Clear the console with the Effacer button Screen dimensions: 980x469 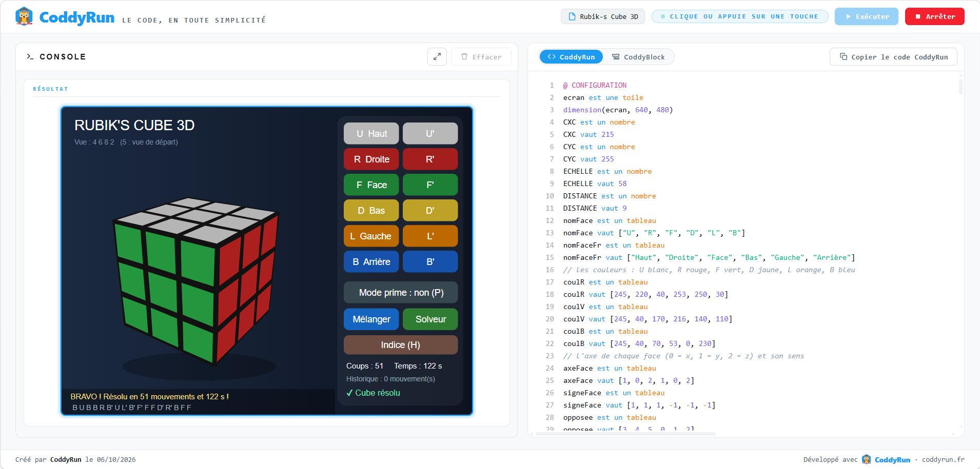tap(481, 57)
